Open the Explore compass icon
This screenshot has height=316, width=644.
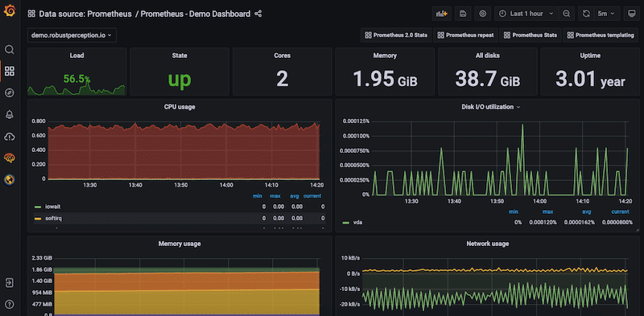point(10,93)
